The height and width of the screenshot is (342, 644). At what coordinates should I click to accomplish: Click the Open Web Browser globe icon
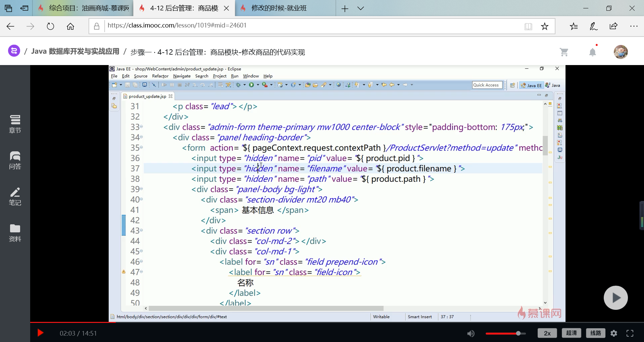338,85
